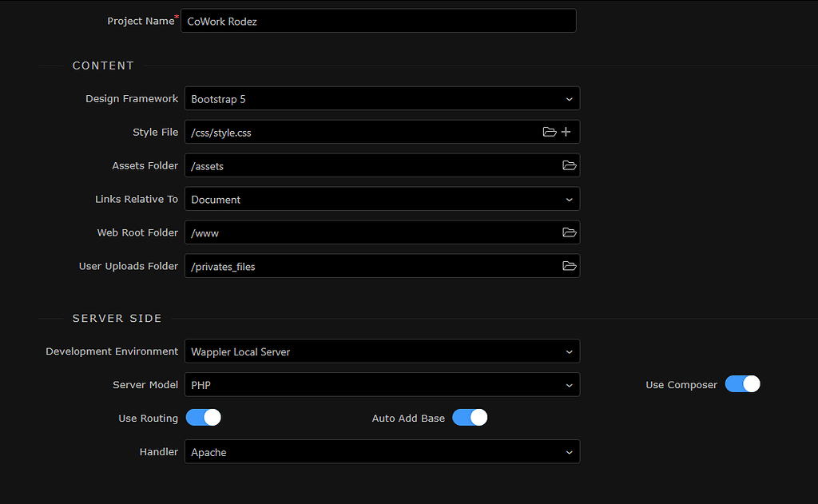Viewport: 818px width, 504px height.
Task: Open folder picker for User Uploads Folder
Action: coord(569,266)
